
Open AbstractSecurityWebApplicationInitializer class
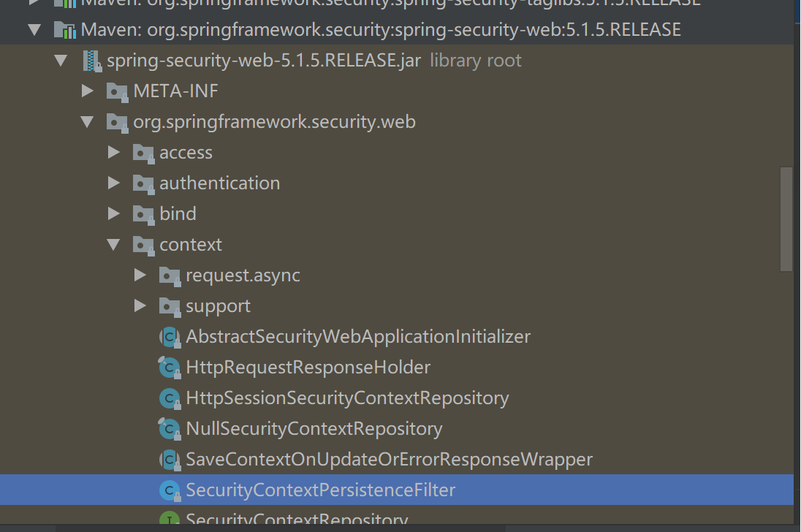click(x=358, y=336)
